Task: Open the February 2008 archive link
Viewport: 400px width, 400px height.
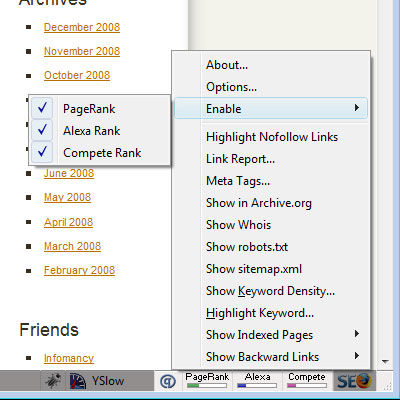Action: [x=79, y=270]
